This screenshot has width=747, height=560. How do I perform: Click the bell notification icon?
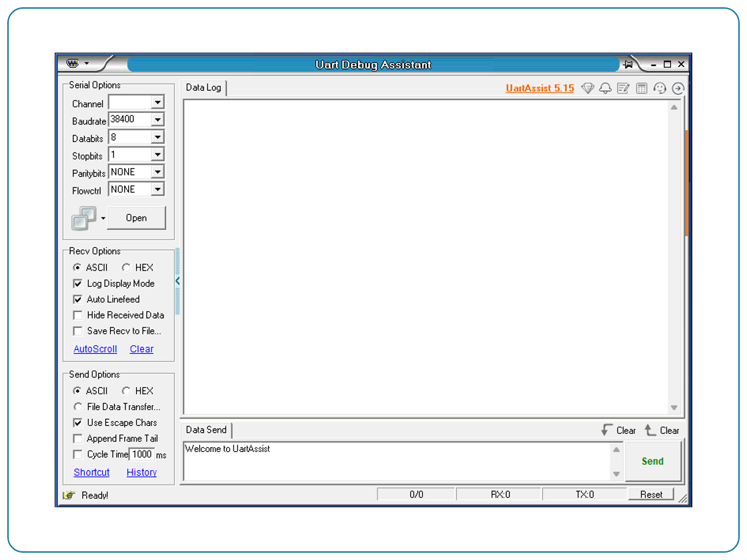[606, 88]
